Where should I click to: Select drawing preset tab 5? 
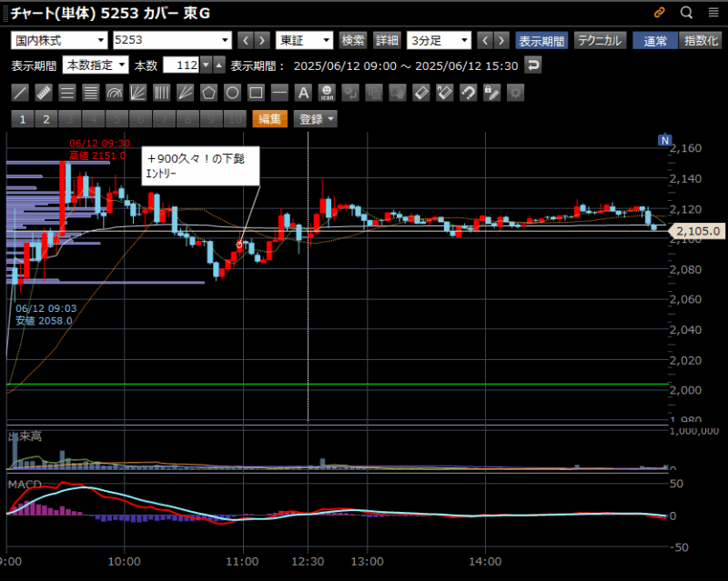coord(117,119)
